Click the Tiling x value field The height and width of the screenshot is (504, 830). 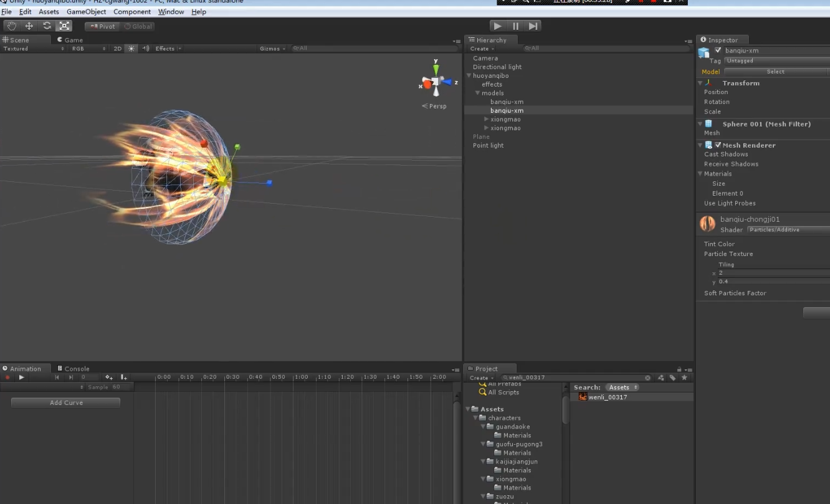click(773, 273)
